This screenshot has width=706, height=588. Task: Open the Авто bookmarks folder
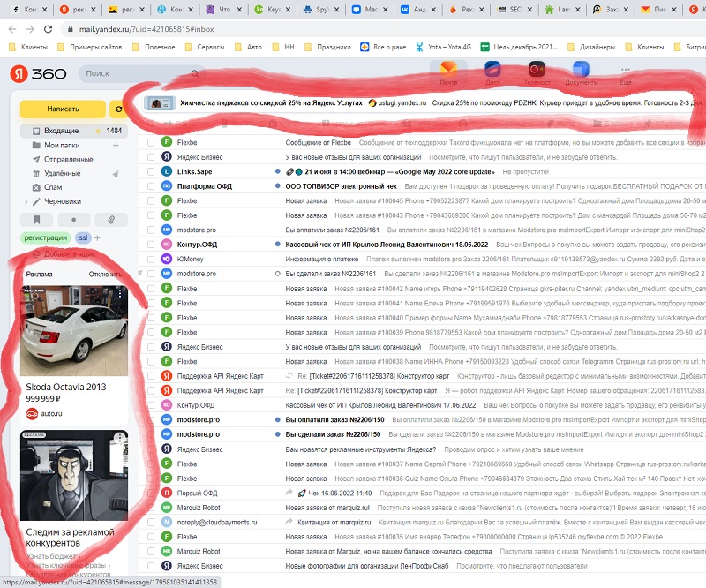click(x=248, y=47)
